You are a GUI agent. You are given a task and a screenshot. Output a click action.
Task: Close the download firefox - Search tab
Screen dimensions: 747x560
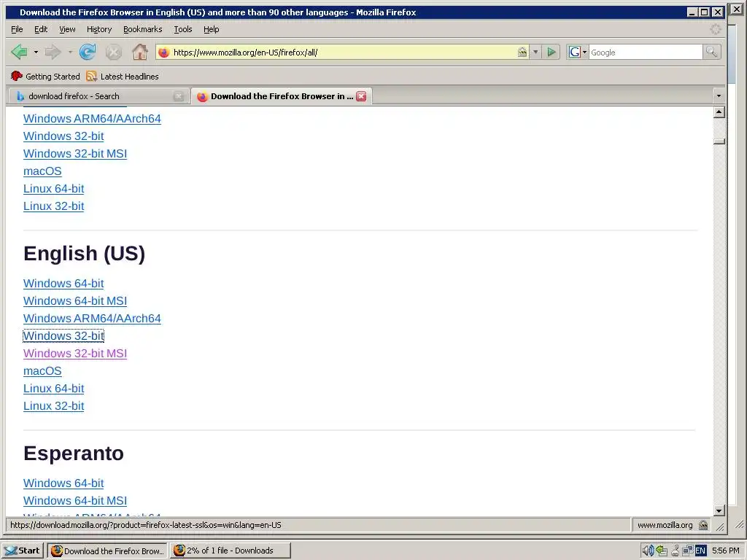tap(179, 96)
